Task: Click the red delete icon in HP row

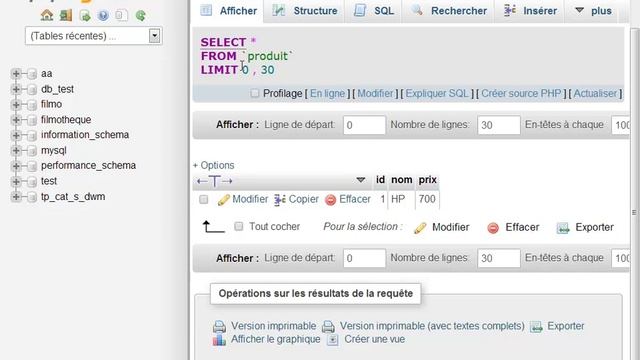Action: click(x=331, y=200)
